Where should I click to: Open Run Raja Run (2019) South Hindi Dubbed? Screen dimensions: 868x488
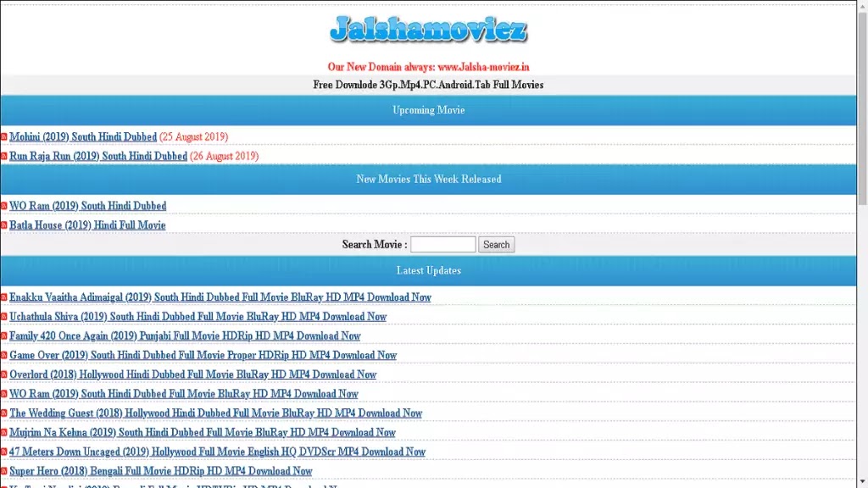[x=98, y=156]
